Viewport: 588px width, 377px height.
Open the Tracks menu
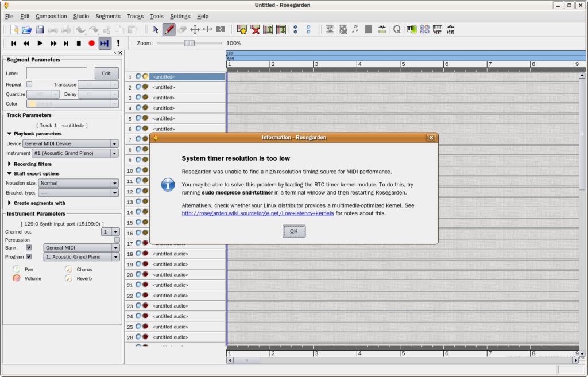[x=135, y=17]
